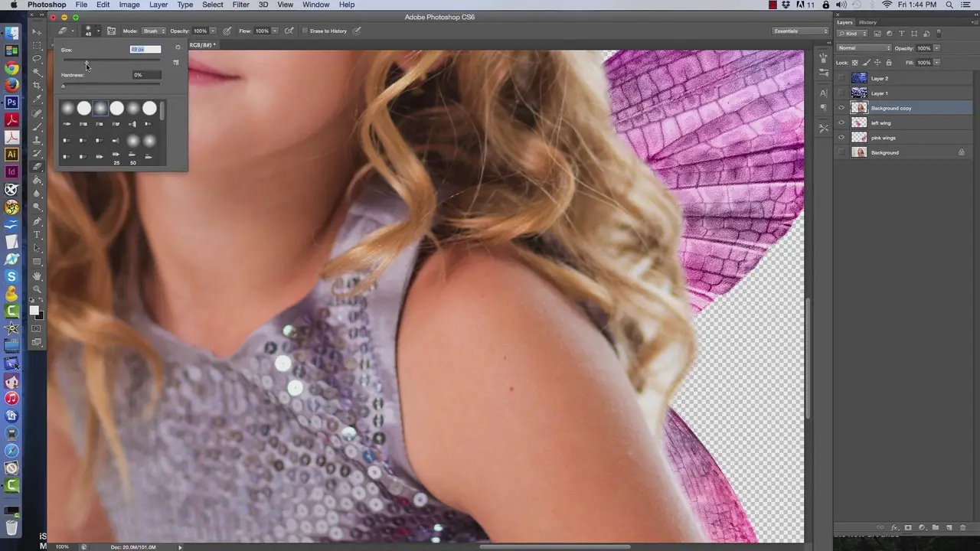The height and width of the screenshot is (551, 980).
Task: Open Normal blend mode dropdown
Action: [864, 48]
